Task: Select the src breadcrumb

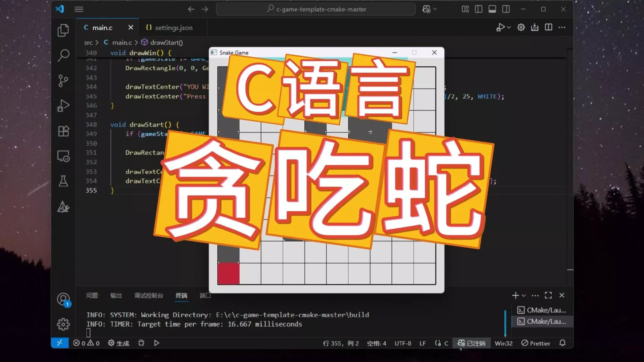Action: point(88,43)
